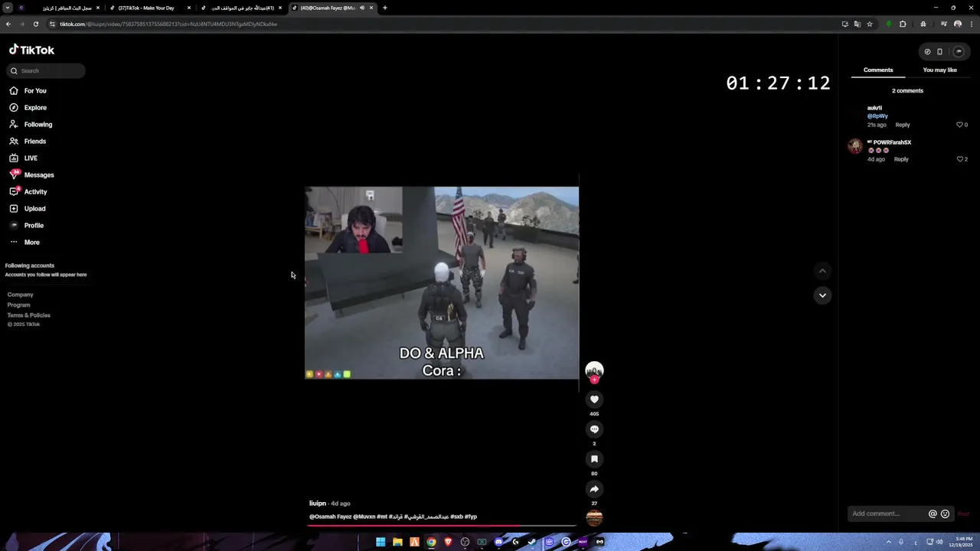The height and width of the screenshot is (551, 980).
Task: Switch to TikTok - Make Your Day tab
Action: coord(146,8)
